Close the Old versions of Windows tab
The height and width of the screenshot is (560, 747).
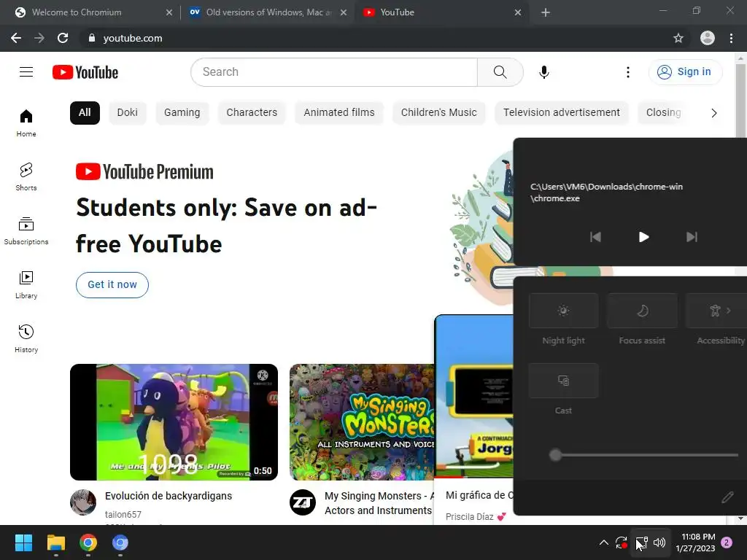[x=344, y=12]
